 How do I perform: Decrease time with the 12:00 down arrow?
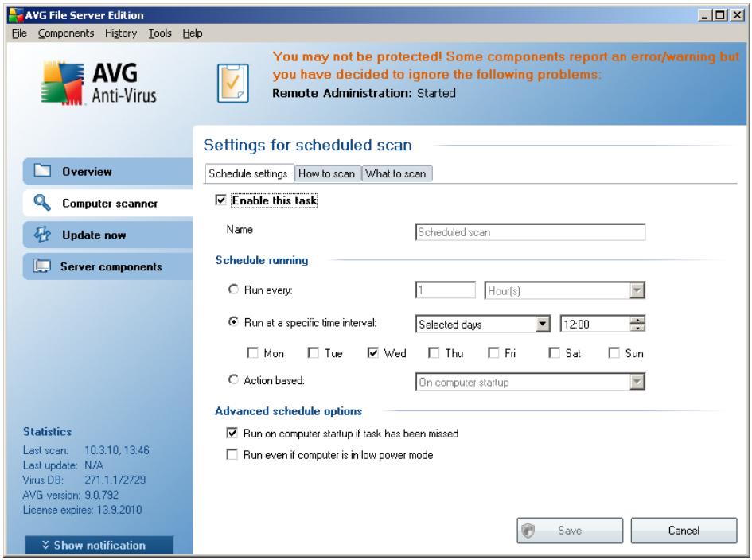(x=637, y=328)
